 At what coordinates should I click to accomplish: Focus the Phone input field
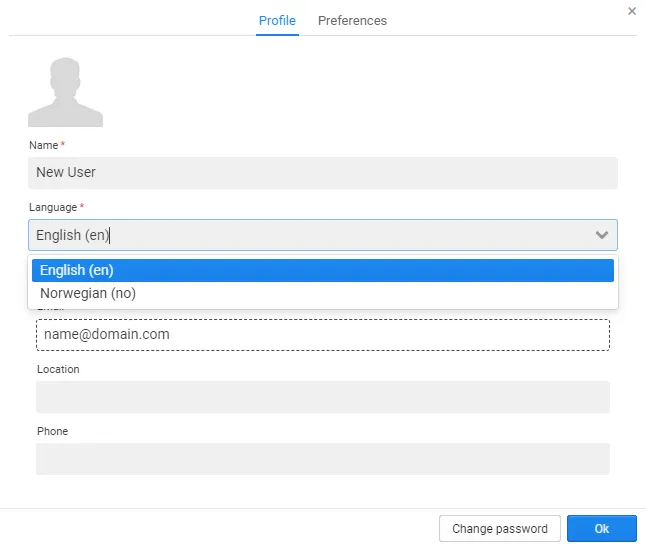(x=322, y=459)
